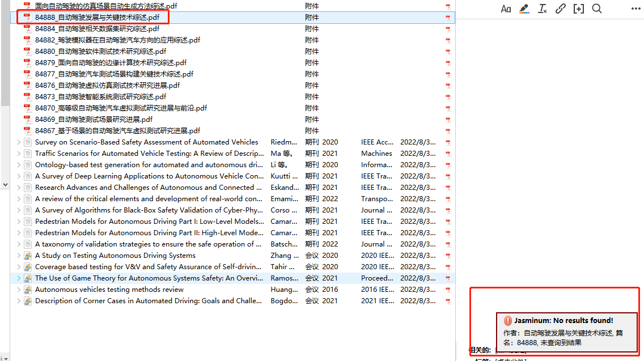Viewport: 644px width, 361px height.
Task: Expand Survey on Scenario-Based Safety Assessment item
Action: (x=19, y=142)
